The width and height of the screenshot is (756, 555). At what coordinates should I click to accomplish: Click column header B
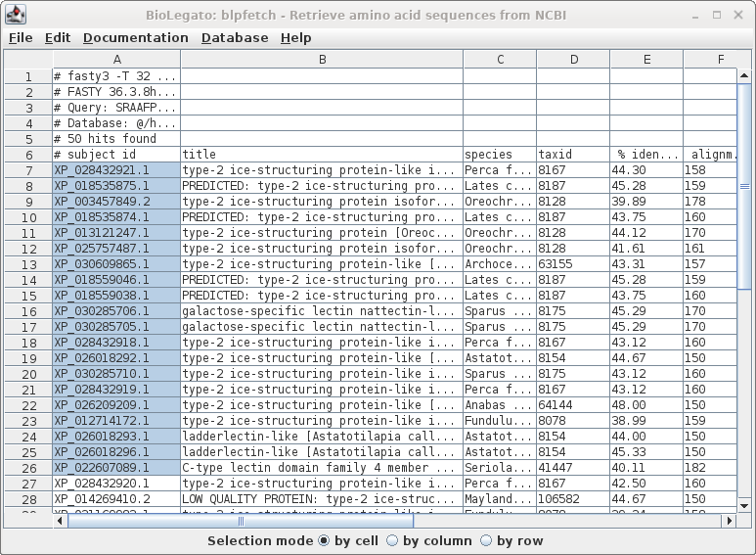tap(322, 60)
